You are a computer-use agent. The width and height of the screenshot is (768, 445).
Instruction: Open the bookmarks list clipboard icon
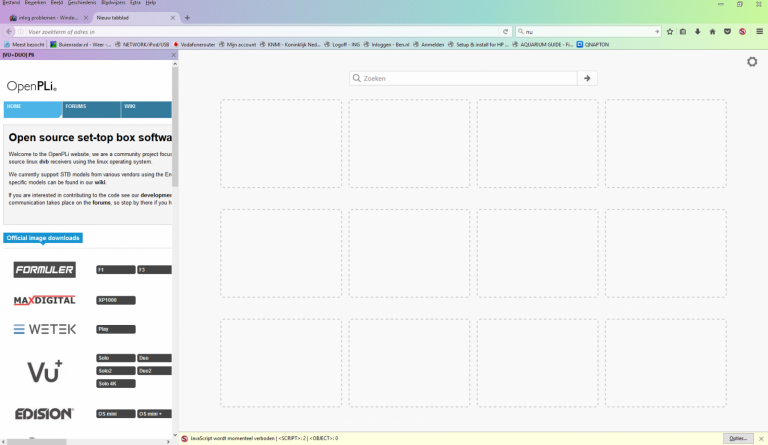click(x=683, y=32)
